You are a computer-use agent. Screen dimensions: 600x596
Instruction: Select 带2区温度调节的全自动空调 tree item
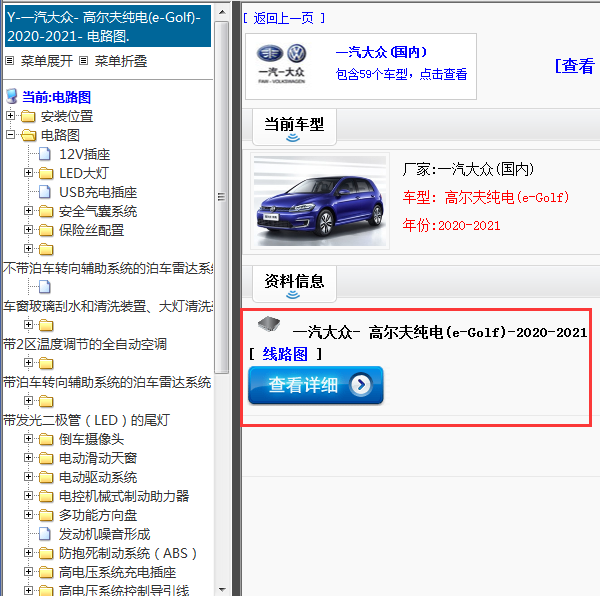point(85,344)
